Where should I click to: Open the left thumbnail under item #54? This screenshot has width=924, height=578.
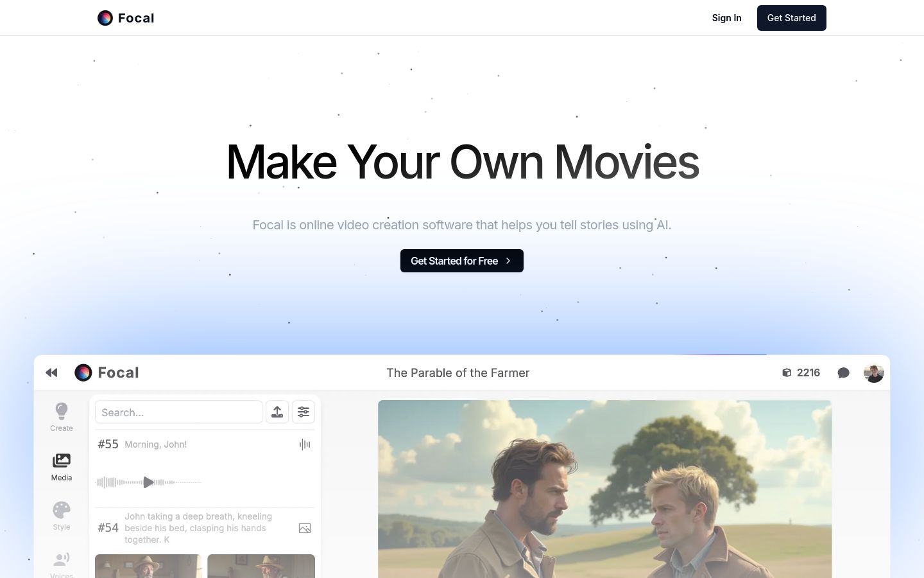[x=148, y=566]
